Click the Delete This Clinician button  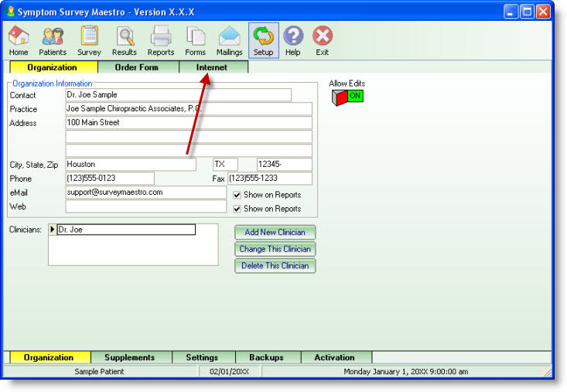275,266
